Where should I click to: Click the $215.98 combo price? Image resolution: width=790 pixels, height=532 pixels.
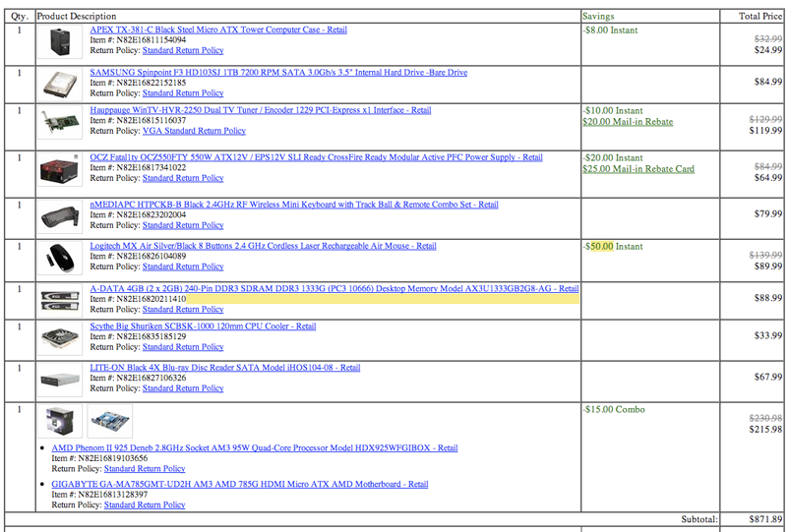click(765, 429)
